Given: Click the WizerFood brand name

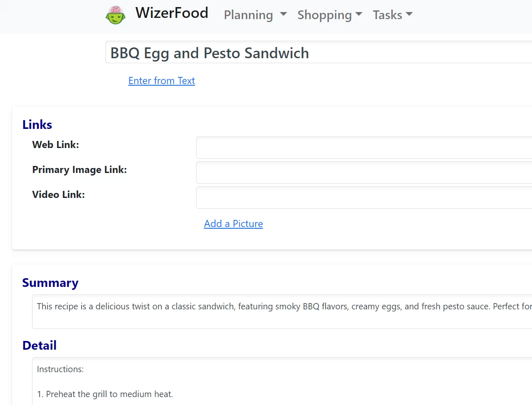Looking at the screenshot, I should (172, 13).
